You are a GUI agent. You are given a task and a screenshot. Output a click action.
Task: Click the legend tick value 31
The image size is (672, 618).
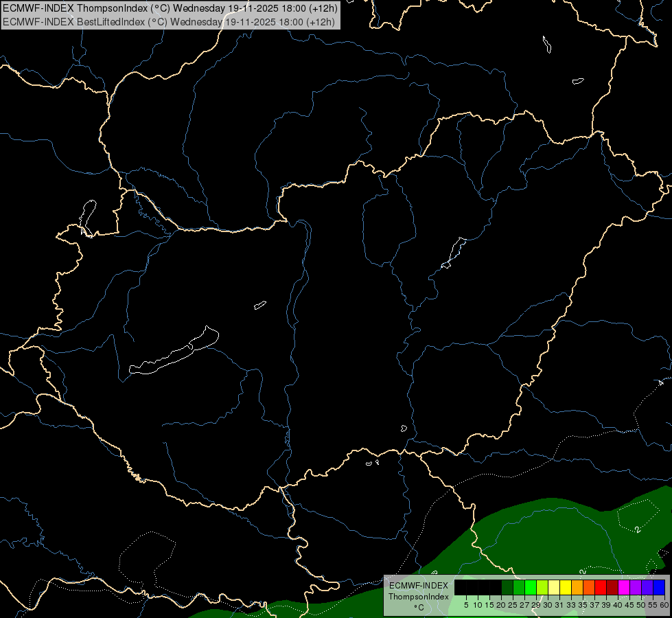[559, 605]
